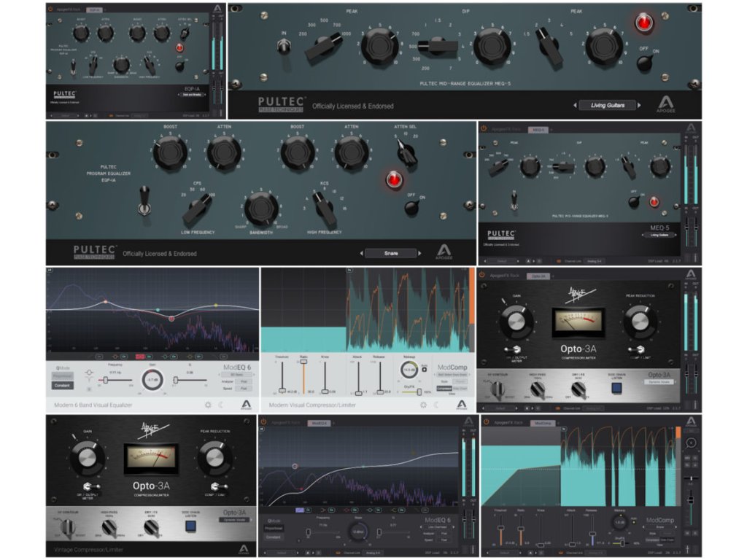Click moon icon in light ModComp footer
Screen dimensions: 747x560
click(x=436, y=405)
